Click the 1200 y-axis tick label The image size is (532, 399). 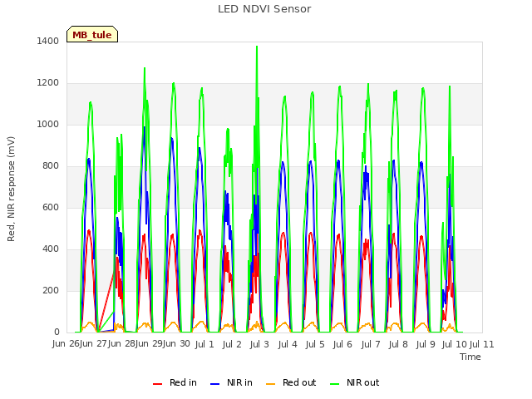(x=48, y=83)
